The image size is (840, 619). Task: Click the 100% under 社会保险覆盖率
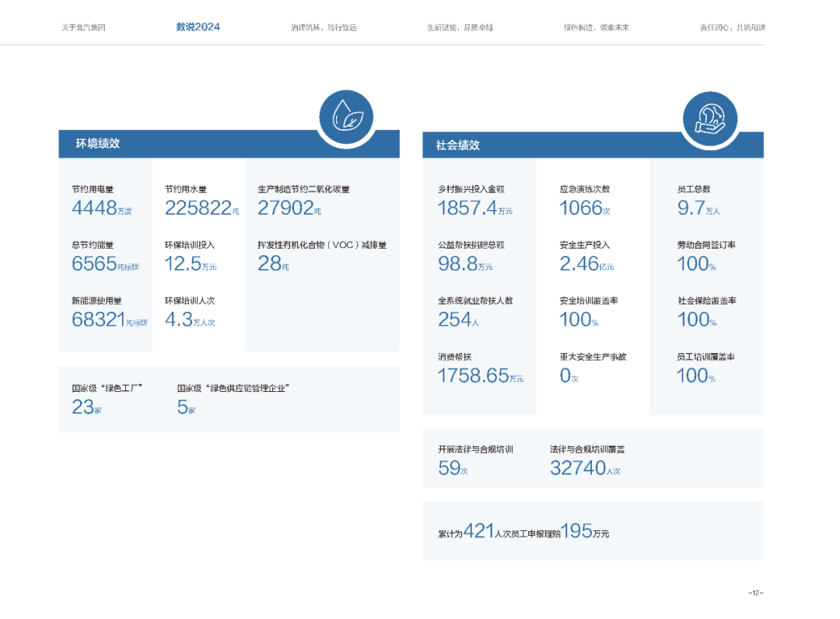pyautogui.click(x=697, y=320)
